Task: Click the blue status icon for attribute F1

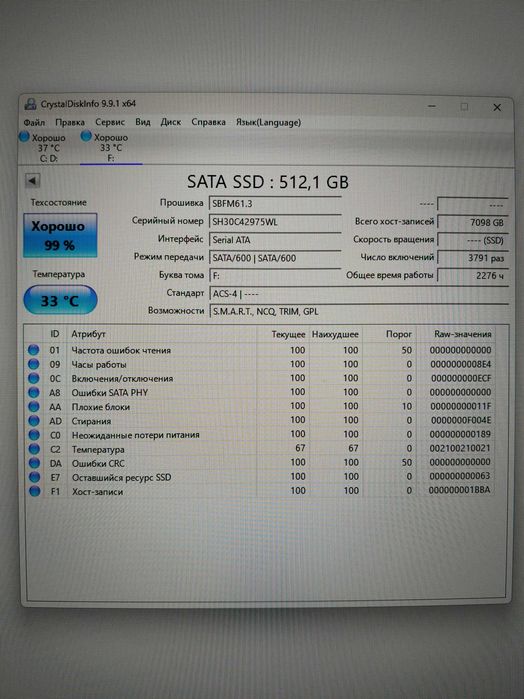Action: (33, 491)
